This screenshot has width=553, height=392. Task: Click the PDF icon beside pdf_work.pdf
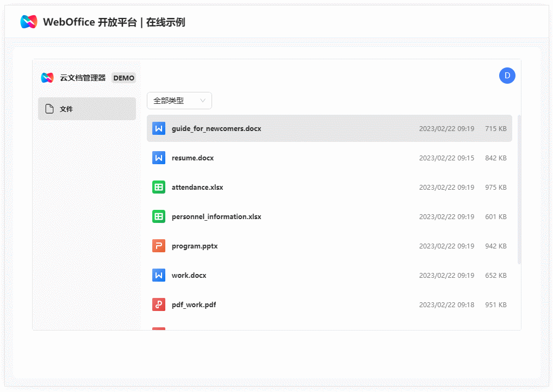(x=158, y=304)
